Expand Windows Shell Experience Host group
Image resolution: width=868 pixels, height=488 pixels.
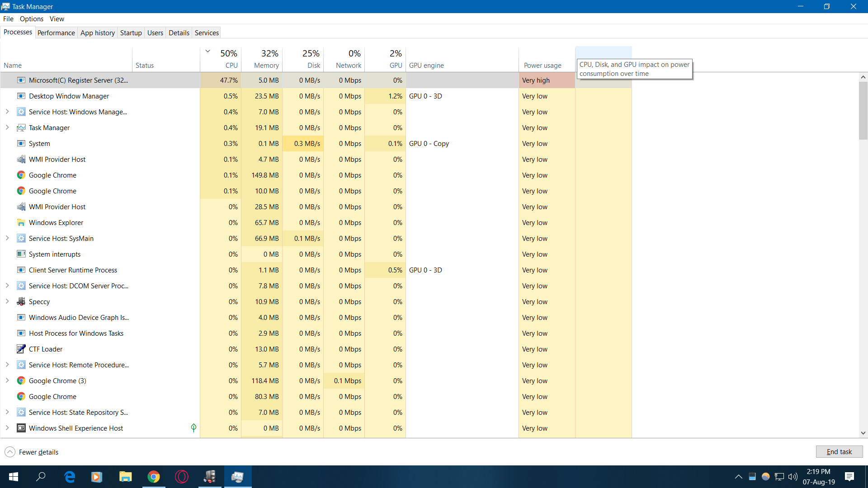tap(7, 428)
